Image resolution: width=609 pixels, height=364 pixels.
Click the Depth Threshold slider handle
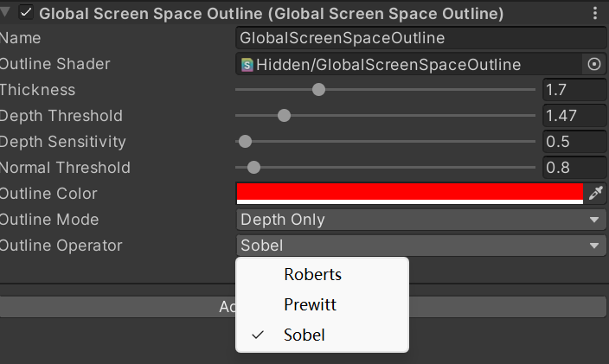284,116
